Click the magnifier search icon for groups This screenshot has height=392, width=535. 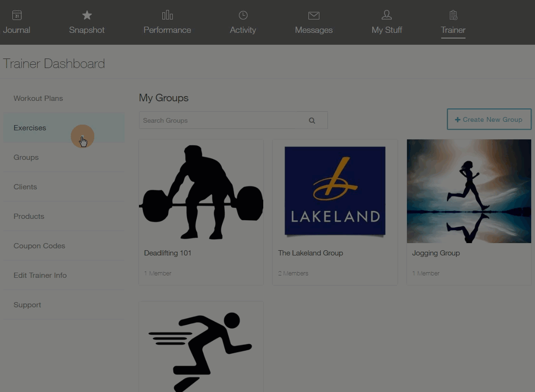[x=312, y=120]
